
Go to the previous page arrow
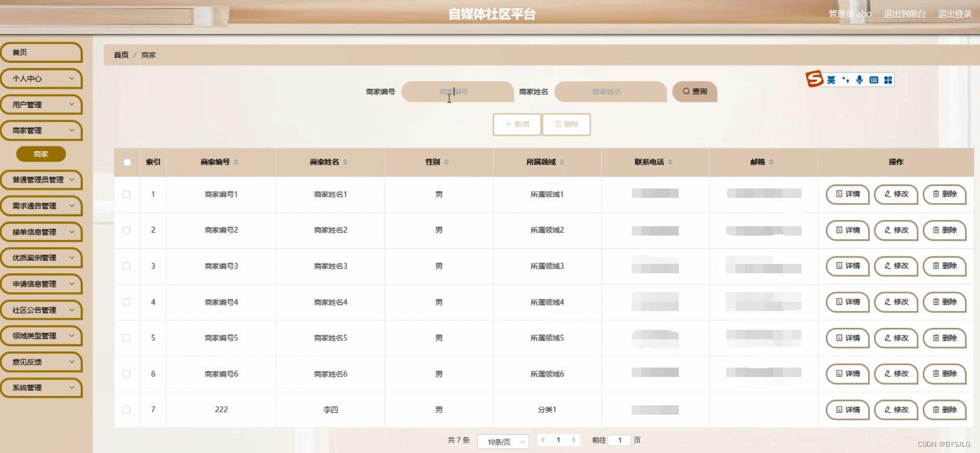[543, 440]
